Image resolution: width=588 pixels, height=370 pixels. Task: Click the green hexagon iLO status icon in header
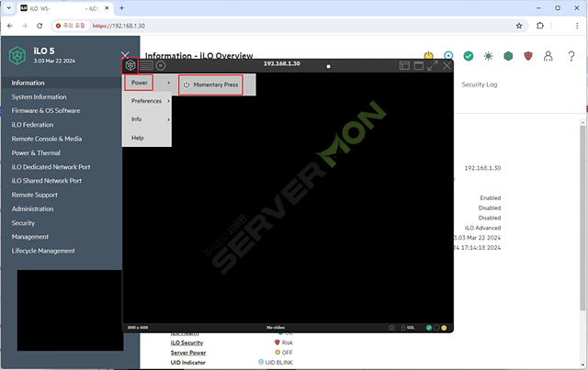click(x=508, y=56)
